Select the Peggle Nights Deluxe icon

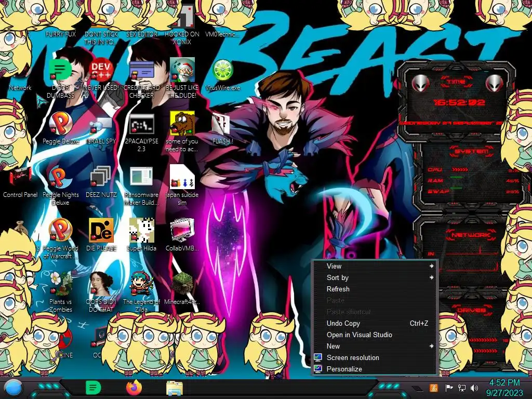(x=60, y=177)
